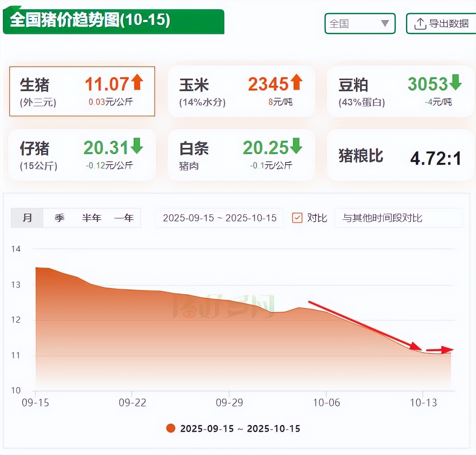Image resolution: width=476 pixels, height=455 pixels.
Task: Select the 猪粮比 4.72:1 card
Action: point(400,156)
